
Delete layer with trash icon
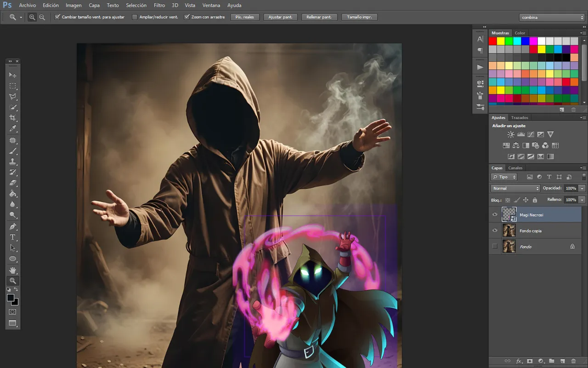[x=574, y=361]
